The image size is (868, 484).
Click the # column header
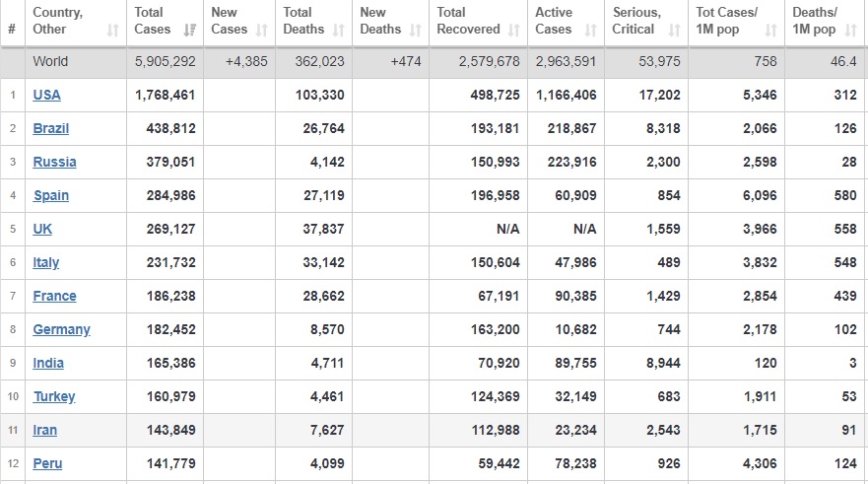click(12, 29)
